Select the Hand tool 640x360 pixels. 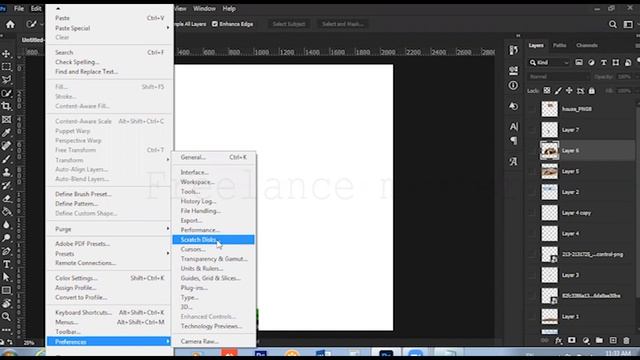[7, 304]
